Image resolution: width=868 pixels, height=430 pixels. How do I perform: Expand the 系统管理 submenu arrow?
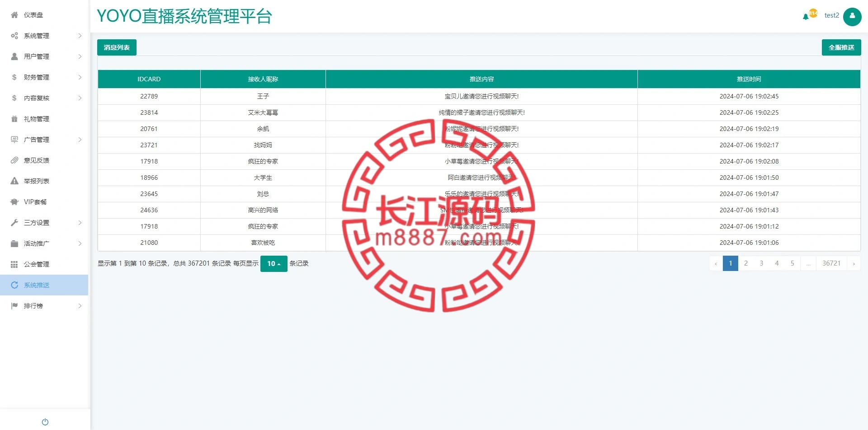click(x=80, y=36)
